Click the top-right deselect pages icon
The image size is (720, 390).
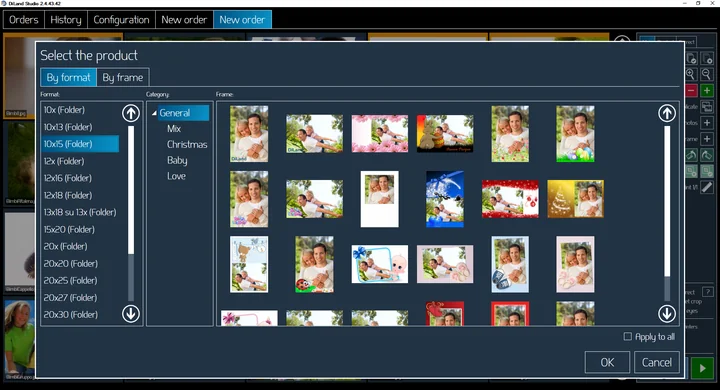click(x=707, y=58)
